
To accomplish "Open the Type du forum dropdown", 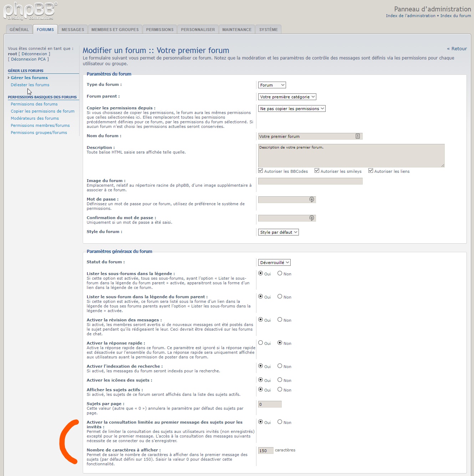I will (272, 85).
